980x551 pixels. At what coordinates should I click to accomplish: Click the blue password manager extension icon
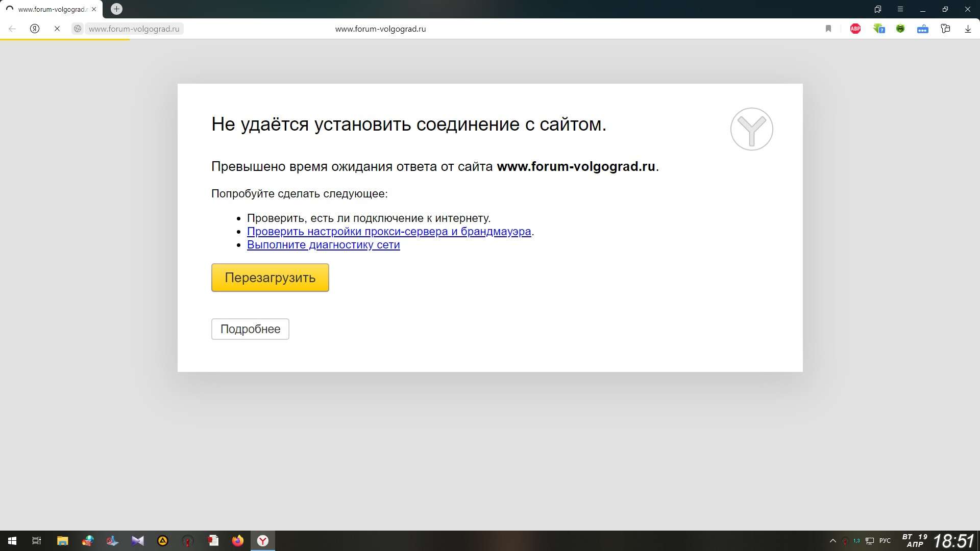point(922,29)
